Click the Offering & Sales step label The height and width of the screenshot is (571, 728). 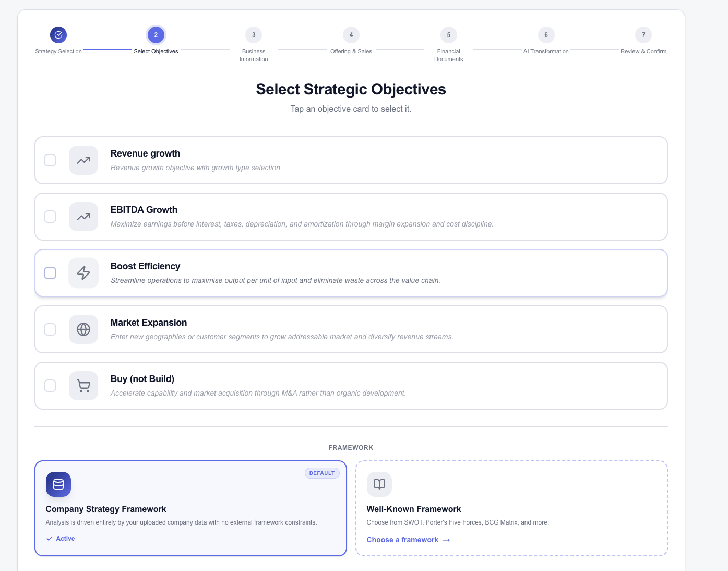[351, 51]
